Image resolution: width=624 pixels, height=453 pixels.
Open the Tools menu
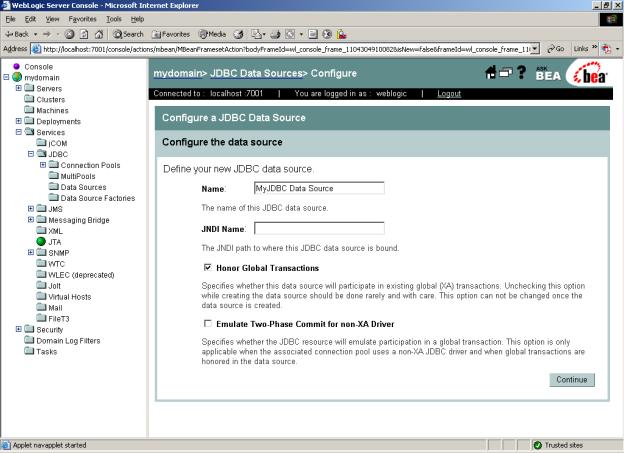[114, 19]
